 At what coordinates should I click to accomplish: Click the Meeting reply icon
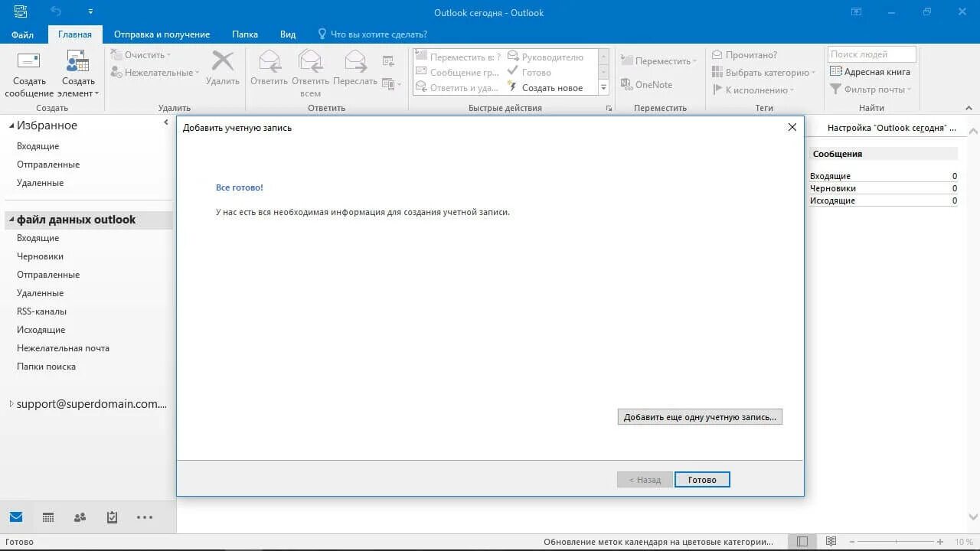tap(387, 62)
